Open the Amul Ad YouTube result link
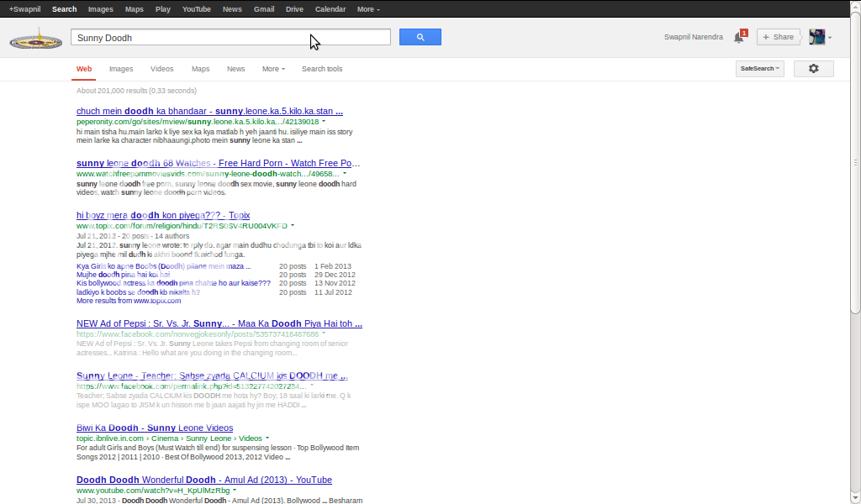Image resolution: width=861 pixels, height=504 pixels. (x=205, y=480)
